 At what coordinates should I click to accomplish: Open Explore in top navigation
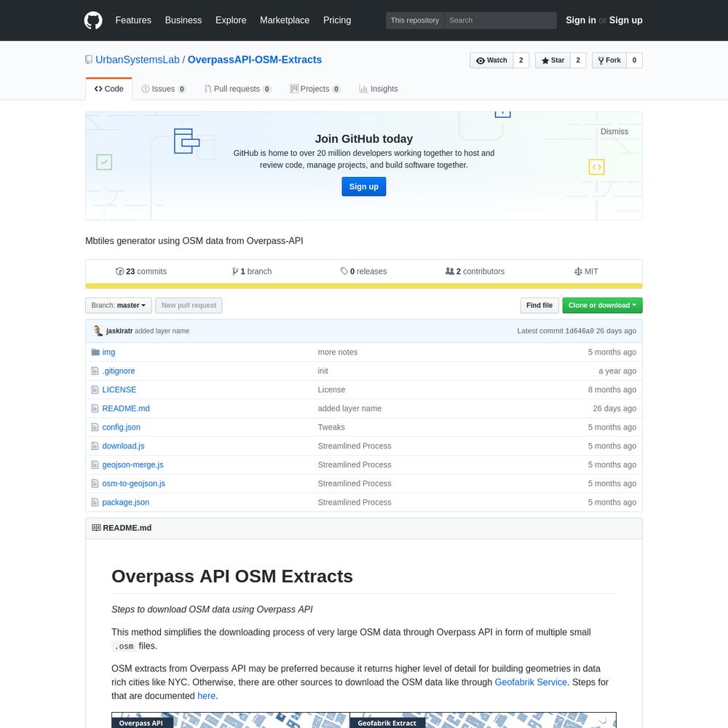(x=231, y=20)
